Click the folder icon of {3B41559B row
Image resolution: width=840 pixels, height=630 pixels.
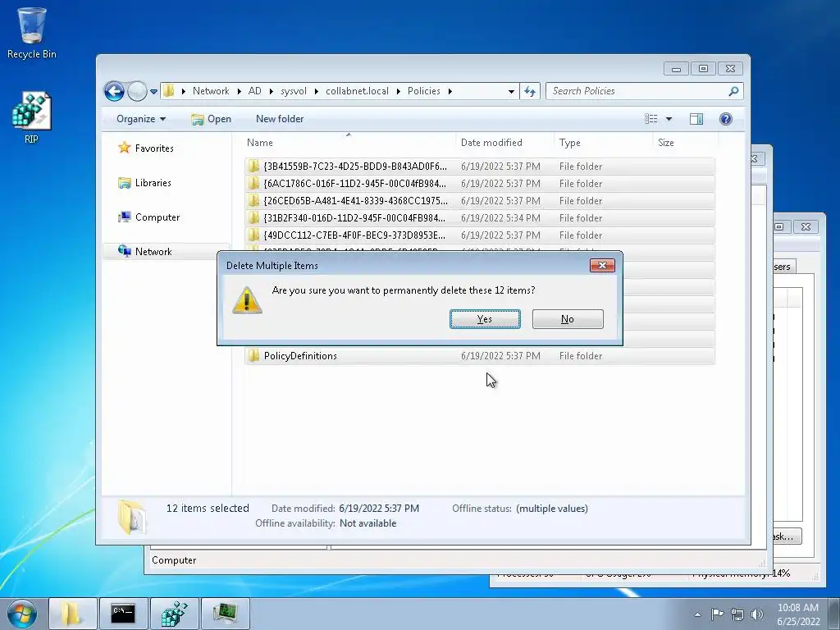254,166
